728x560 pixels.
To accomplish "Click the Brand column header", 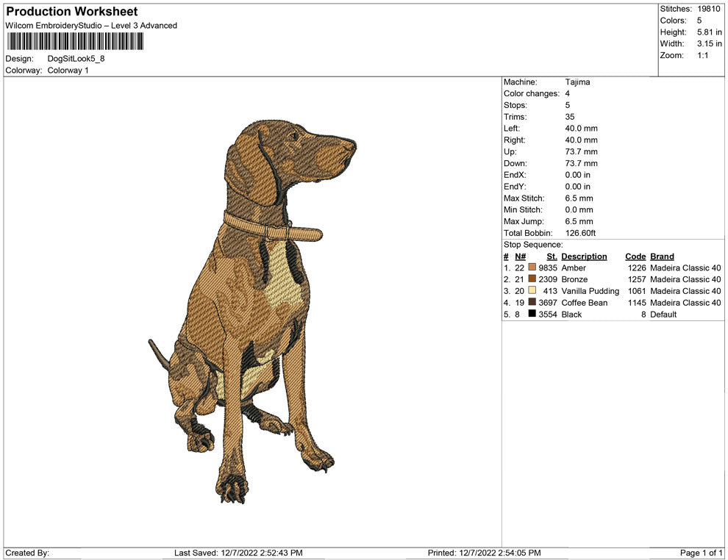I will point(662,256).
